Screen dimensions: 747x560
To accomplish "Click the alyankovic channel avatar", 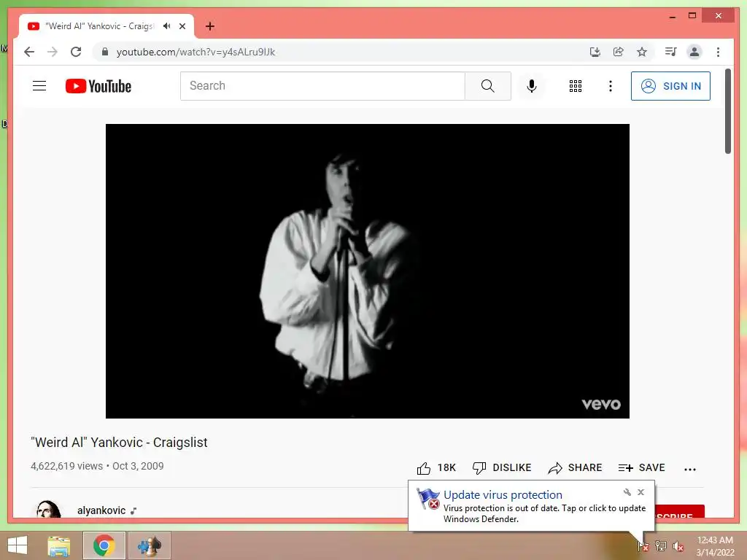I will [x=48, y=509].
